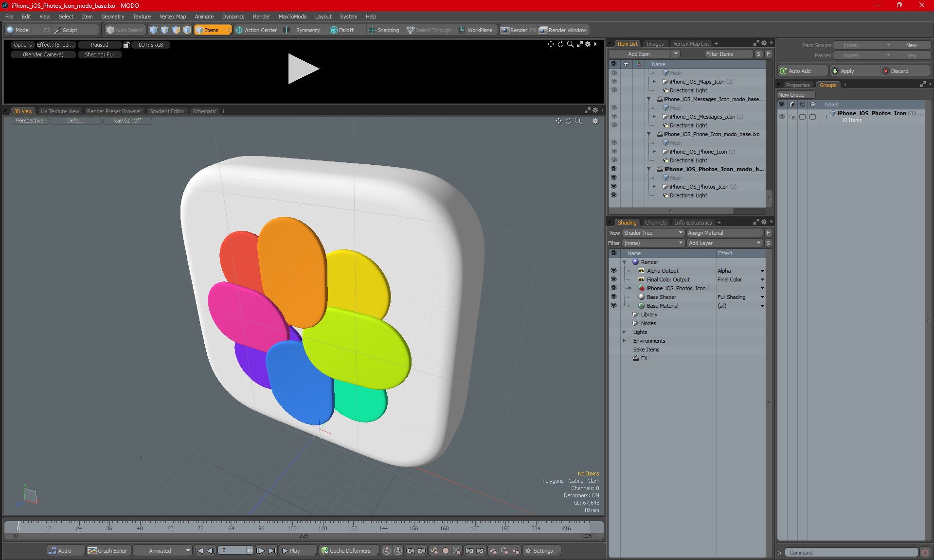Expand iPhone_iOS_Maps_Icon group
The height and width of the screenshot is (560, 934).
655,82
